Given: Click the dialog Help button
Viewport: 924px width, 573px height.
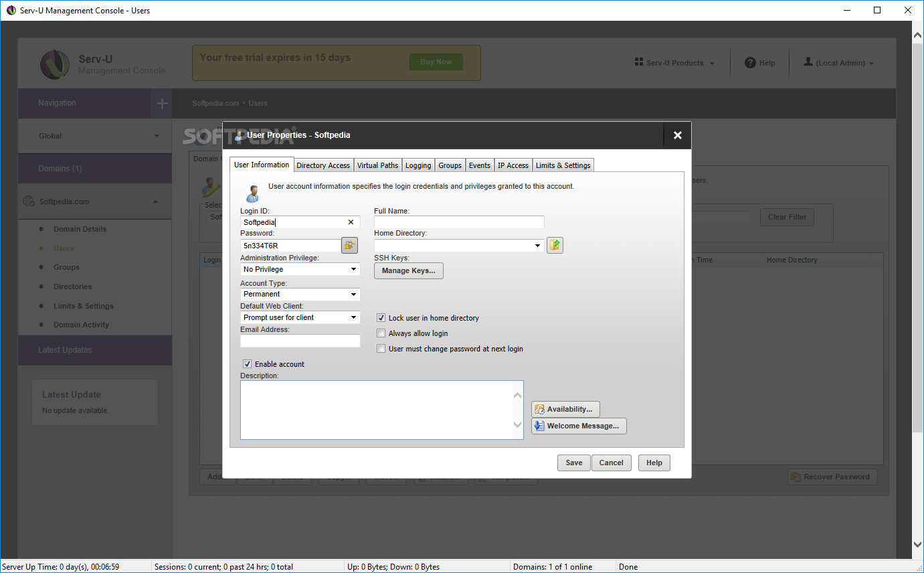Looking at the screenshot, I should tap(654, 463).
